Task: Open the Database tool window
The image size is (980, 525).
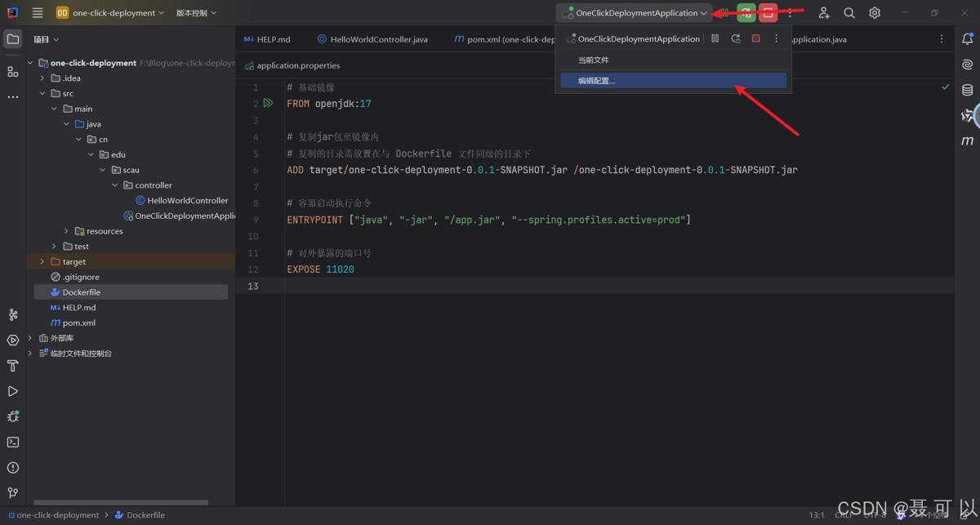Action: click(968, 90)
